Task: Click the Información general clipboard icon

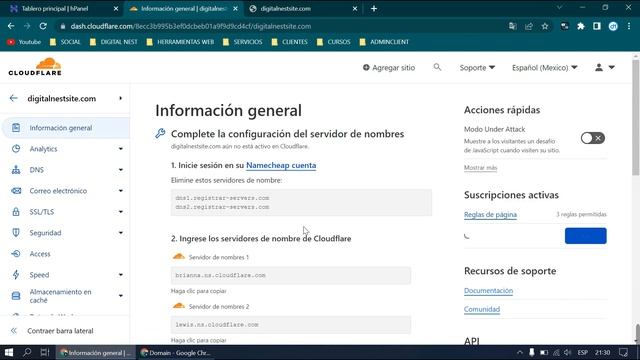Action: (x=16, y=128)
